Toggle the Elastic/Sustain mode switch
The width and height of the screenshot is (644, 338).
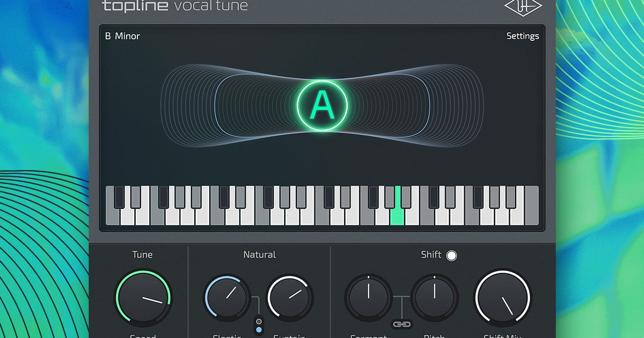point(259,325)
